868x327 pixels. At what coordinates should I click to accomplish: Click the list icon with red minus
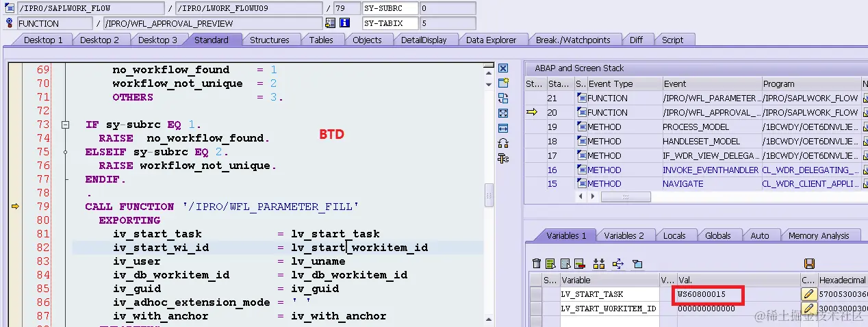click(579, 263)
